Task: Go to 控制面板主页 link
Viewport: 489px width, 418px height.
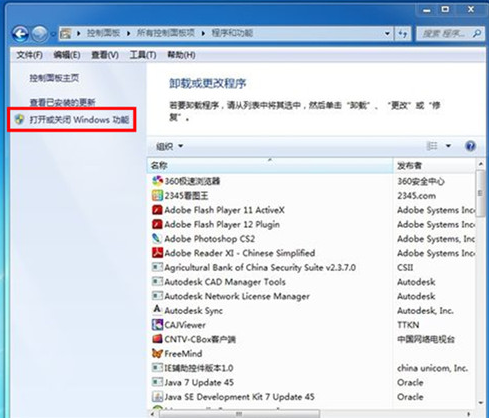Action: point(54,78)
